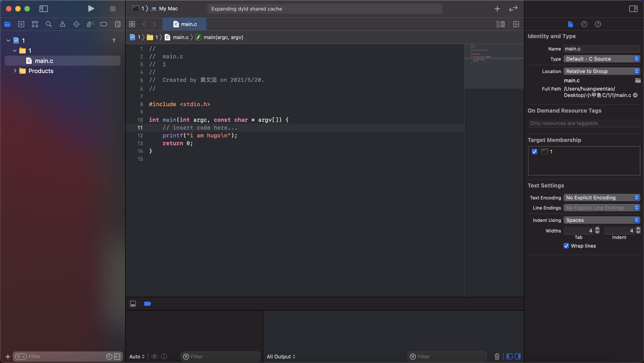Screen dimensions: 644x363
Task: Select the main.c editor tab
Action: pos(184,24)
